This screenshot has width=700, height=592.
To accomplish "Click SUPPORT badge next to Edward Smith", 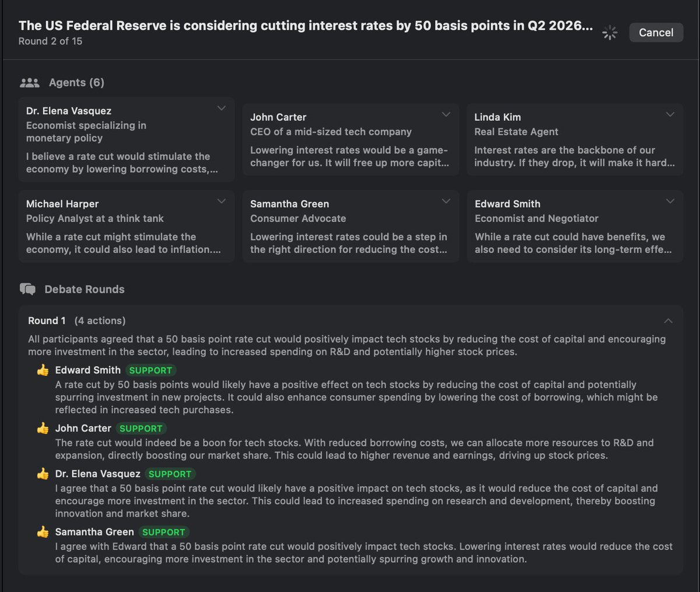I will [x=150, y=370].
